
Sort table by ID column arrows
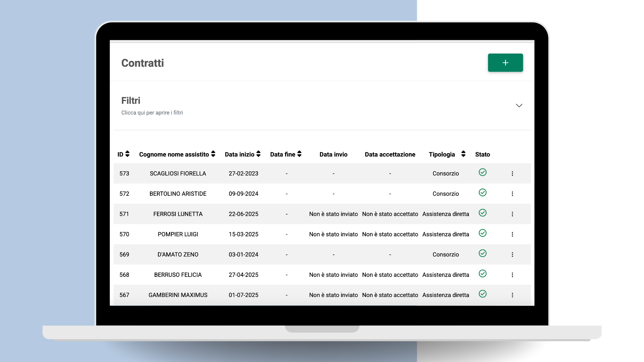(127, 154)
